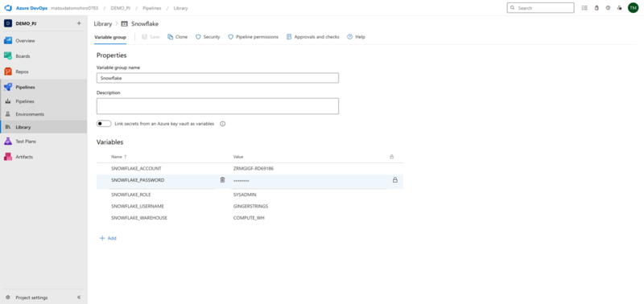Select the SNOWFLAKE_ROLE variable name
The width and height of the screenshot is (644, 304).
[131, 195]
